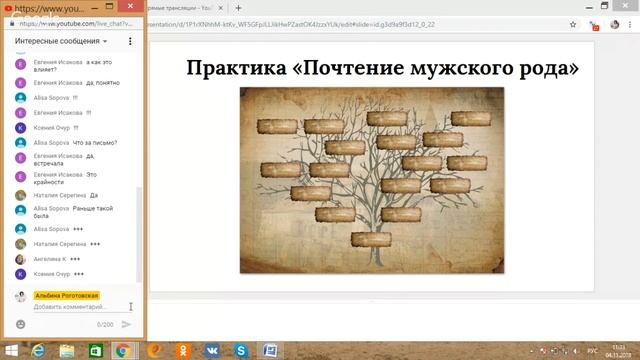This screenshot has width=640, height=360.
Task: Click the lock icon in chat popup address bar
Action: point(12,24)
